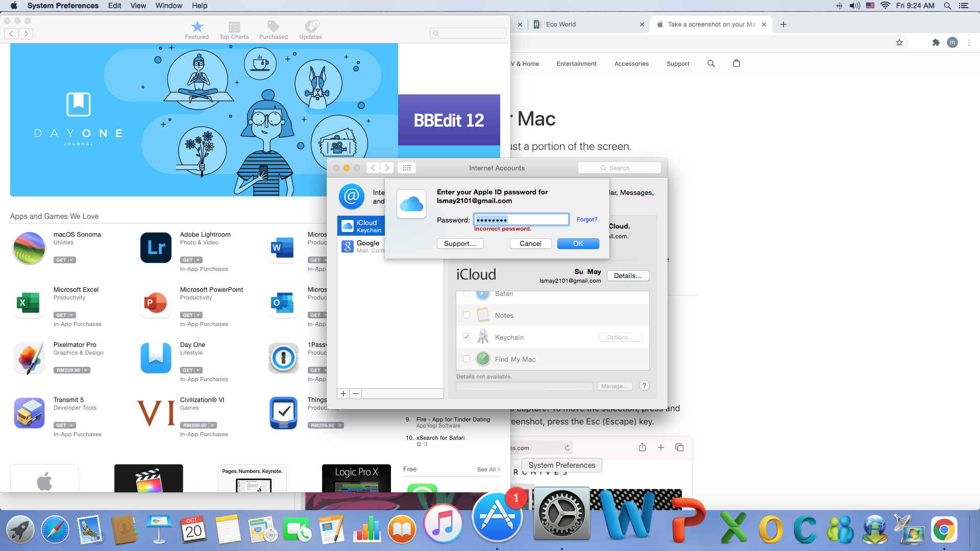Enable the Notes checkbox
Viewport: 980px width, 551px height.
click(467, 315)
